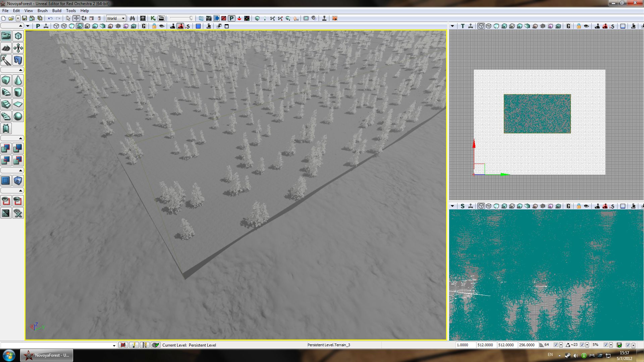
Task: Create a Linear Staircase brush
Action: (x=6, y=104)
